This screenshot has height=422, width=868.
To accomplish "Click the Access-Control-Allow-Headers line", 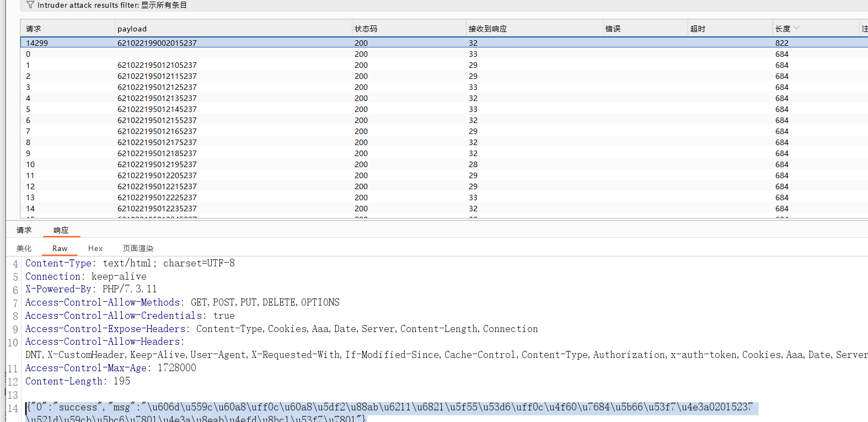I will (105, 341).
